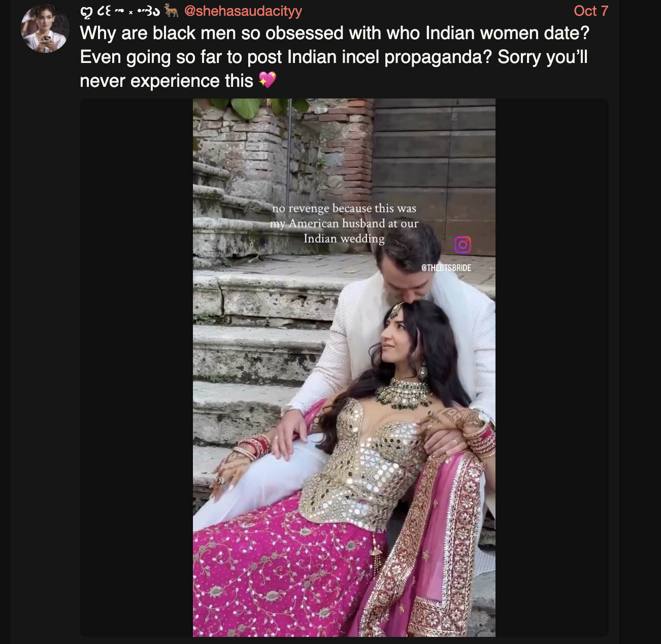Click the tweet line starting 'Why are black men'
Viewport: 661px width, 644px height.
click(x=335, y=33)
